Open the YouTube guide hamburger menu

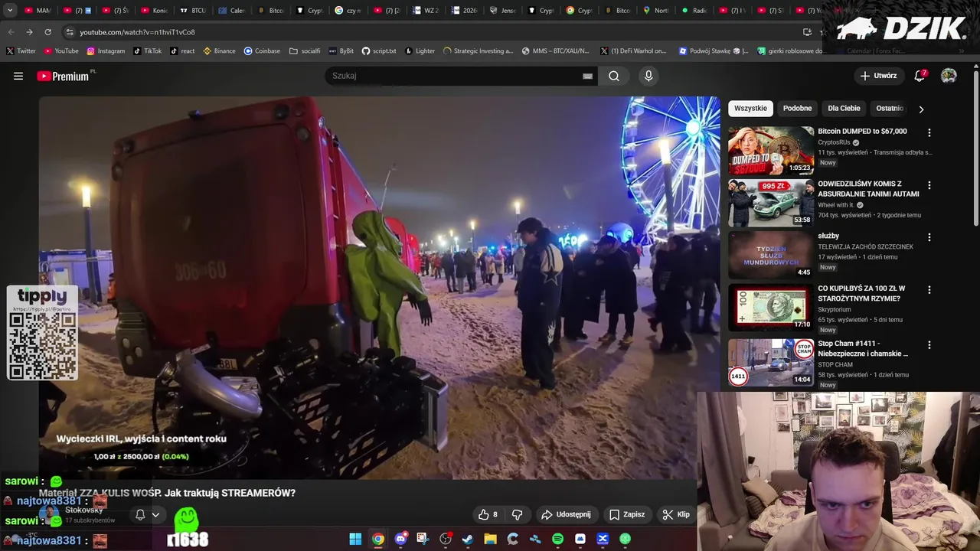[x=18, y=76]
